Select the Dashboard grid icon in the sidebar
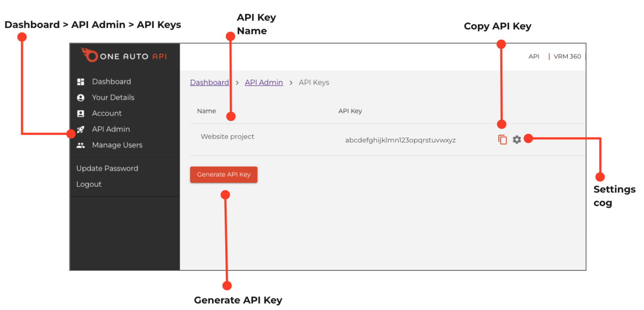 pos(80,81)
